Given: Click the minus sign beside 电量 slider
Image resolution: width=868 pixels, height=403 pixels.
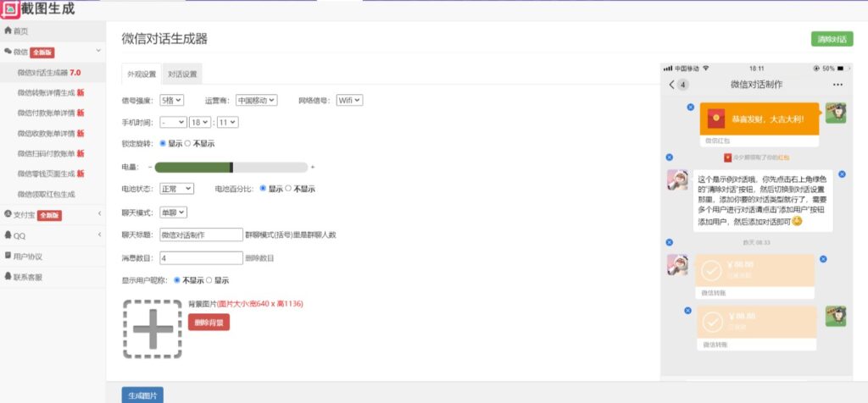Looking at the screenshot, I should coord(150,167).
